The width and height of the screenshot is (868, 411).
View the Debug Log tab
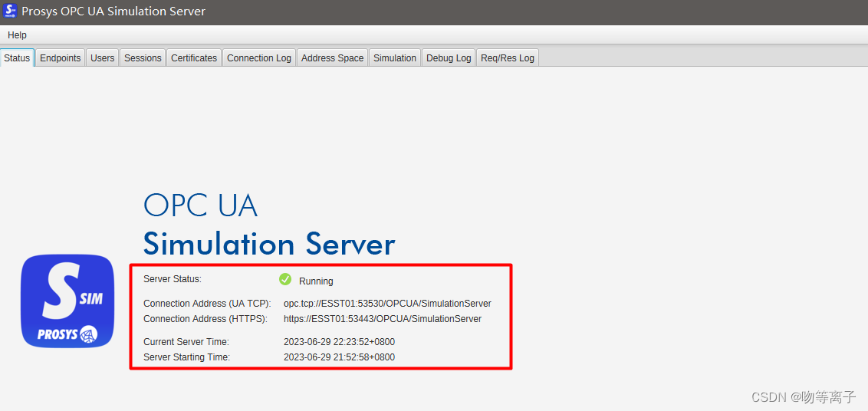coord(449,58)
